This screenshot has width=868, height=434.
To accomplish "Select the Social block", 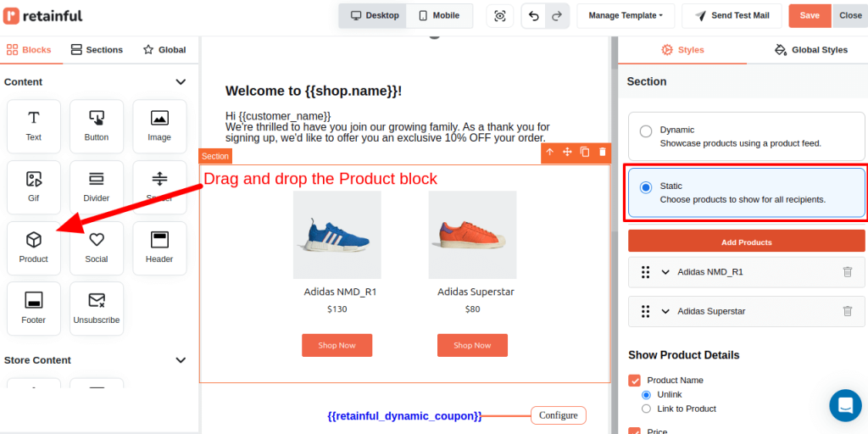I will tap(97, 248).
